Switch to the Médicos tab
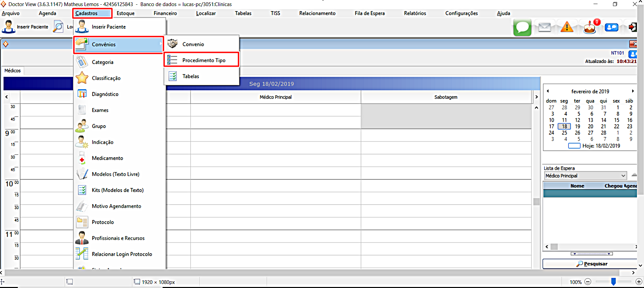 [x=12, y=71]
